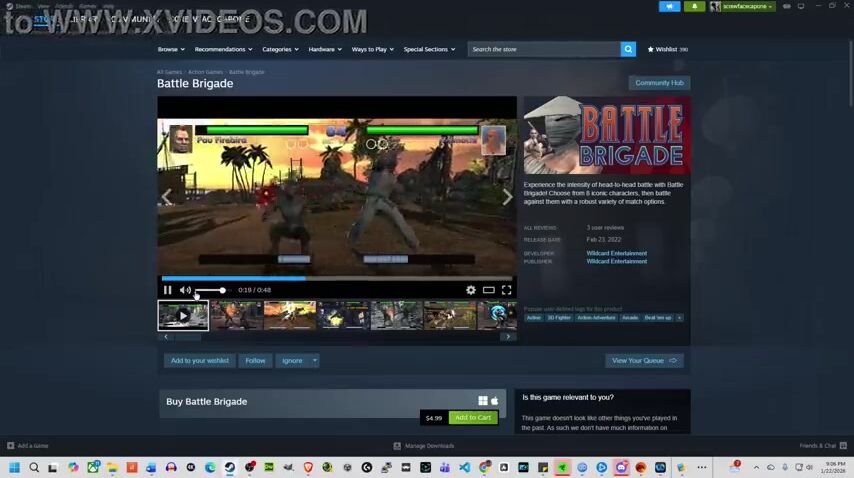Open the Manage Downloads icon at bottom

(x=397, y=446)
